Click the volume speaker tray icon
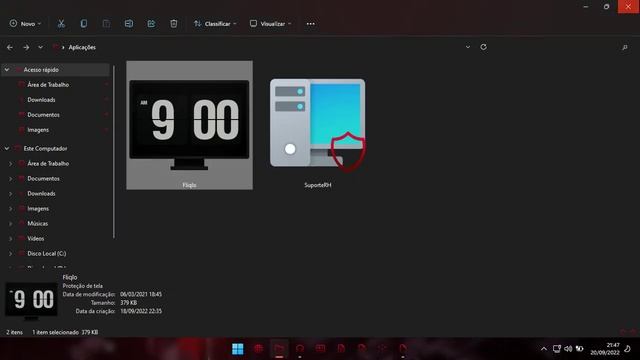640x360 pixels. (568, 349)
